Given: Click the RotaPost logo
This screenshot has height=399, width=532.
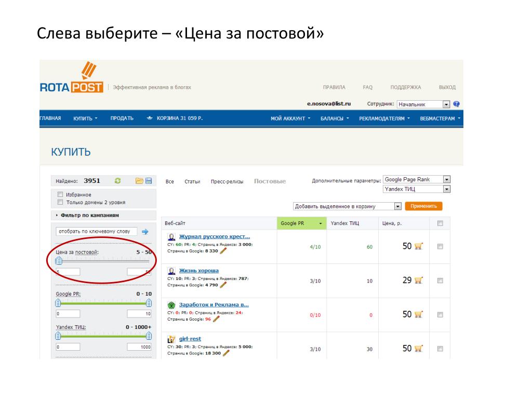Looking at the screenshot, I should [72, 77].
